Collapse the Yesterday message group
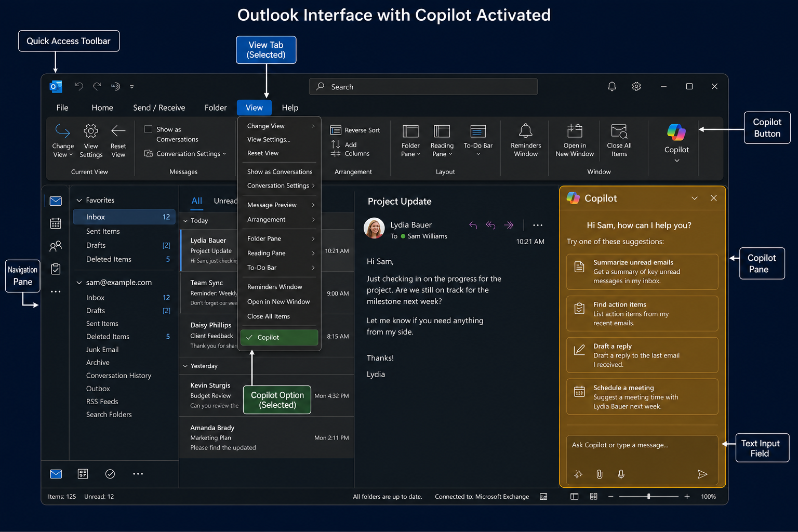The width and height of the screenshot is (798, 532). (x=185, y=366)
